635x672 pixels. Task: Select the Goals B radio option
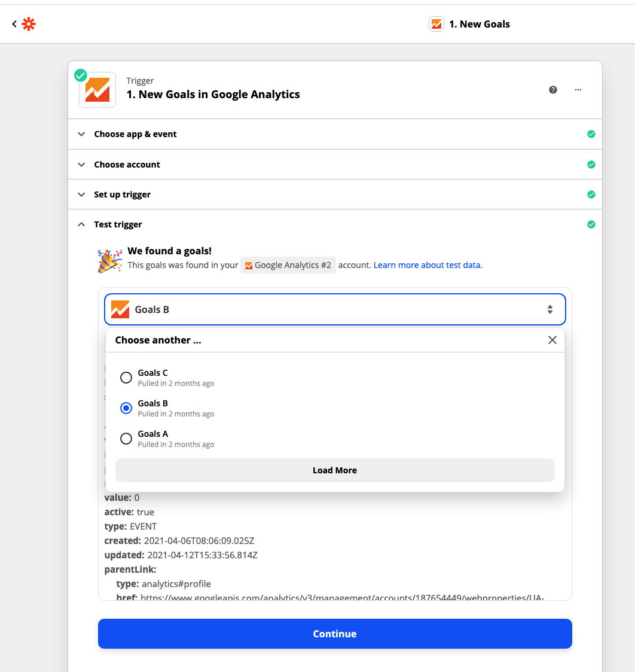point(126,408)
